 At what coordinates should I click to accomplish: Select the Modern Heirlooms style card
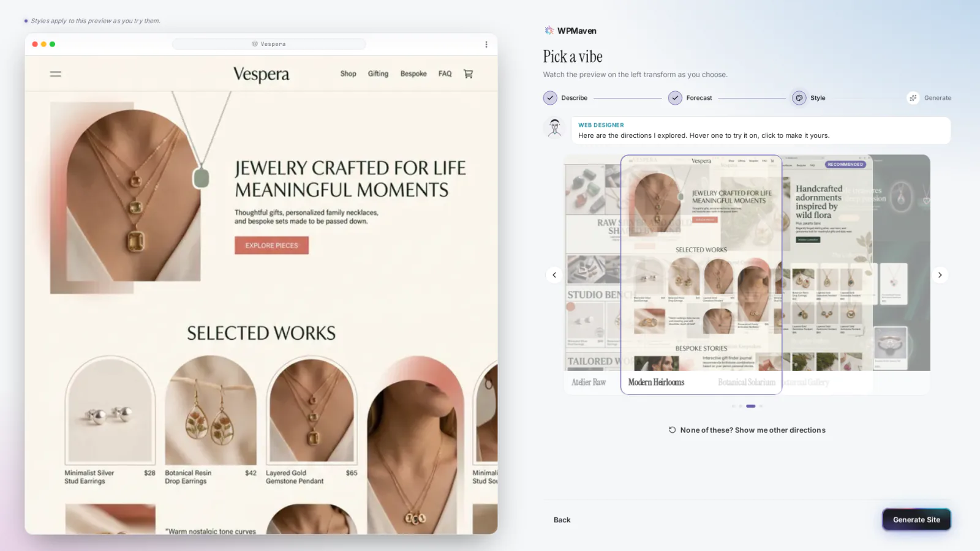tap(701, 275)
